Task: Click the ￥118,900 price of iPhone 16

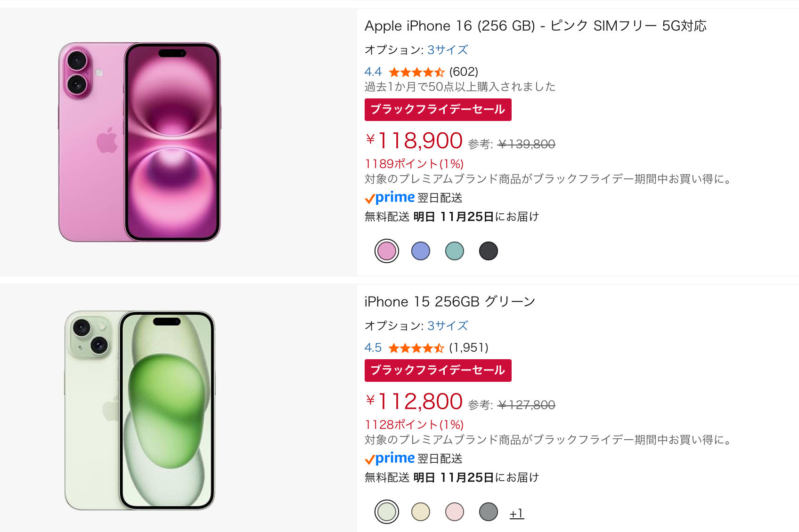Action: [x=415, y=141]
